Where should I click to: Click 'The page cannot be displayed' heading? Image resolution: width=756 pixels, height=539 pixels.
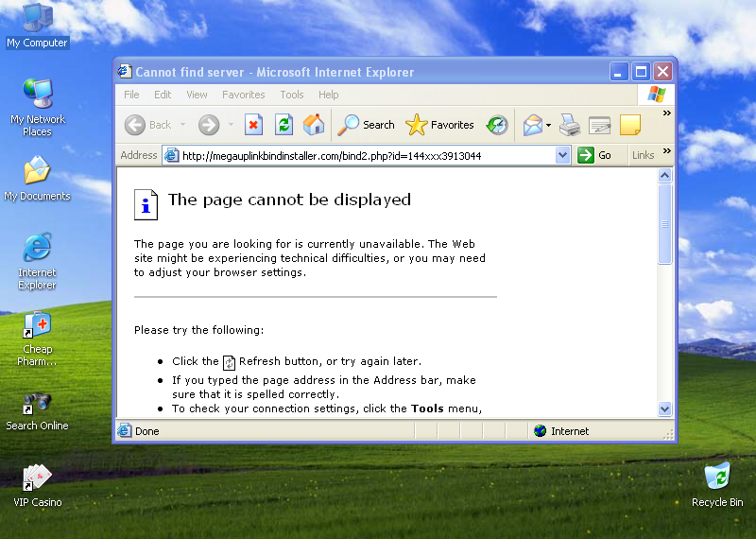pyautogui.click(x=289, y=200)
